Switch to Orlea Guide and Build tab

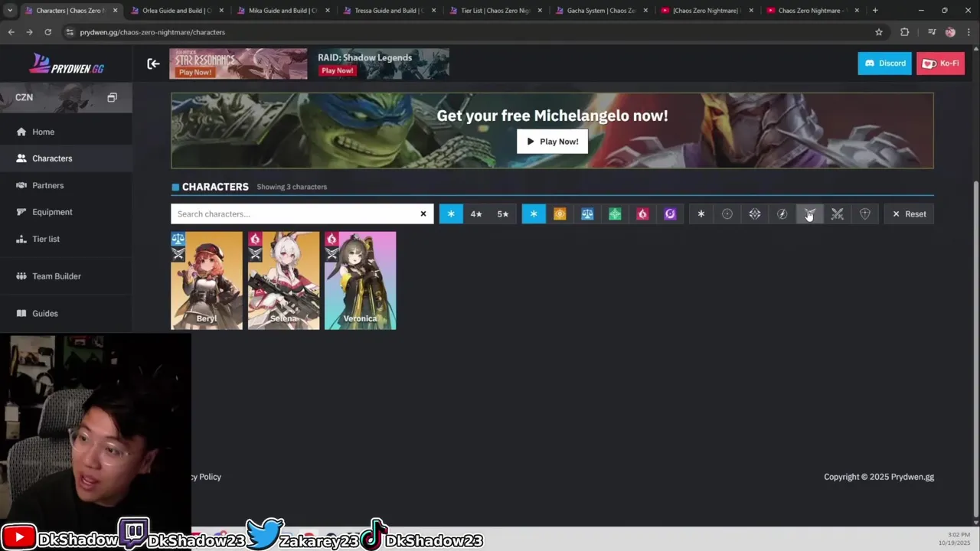[x=177, y=11]
